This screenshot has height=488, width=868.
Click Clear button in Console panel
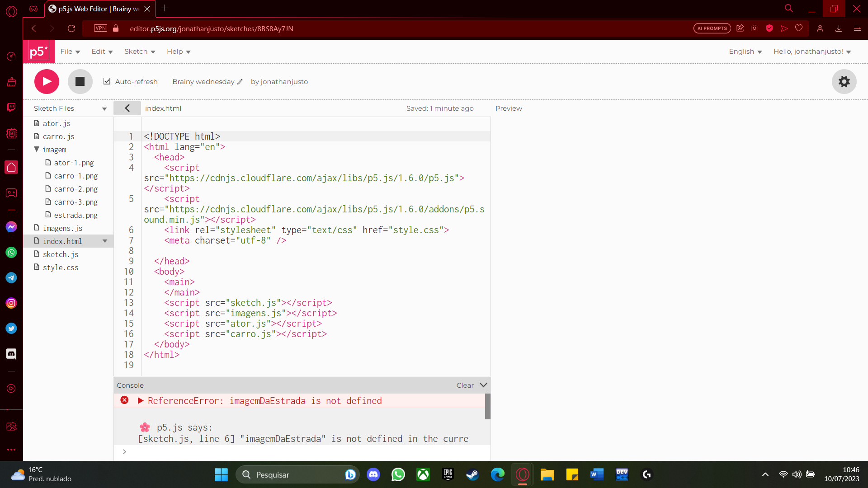pos(465,385)
